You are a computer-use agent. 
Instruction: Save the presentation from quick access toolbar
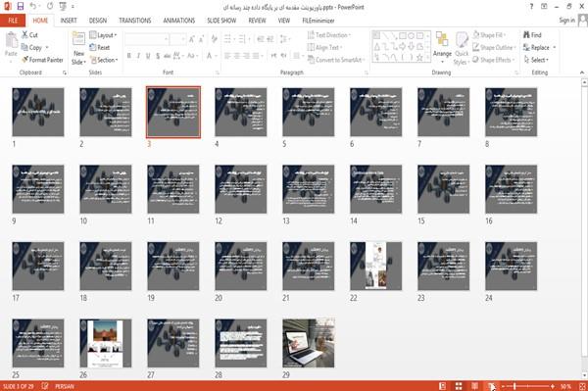click(21, 7)
